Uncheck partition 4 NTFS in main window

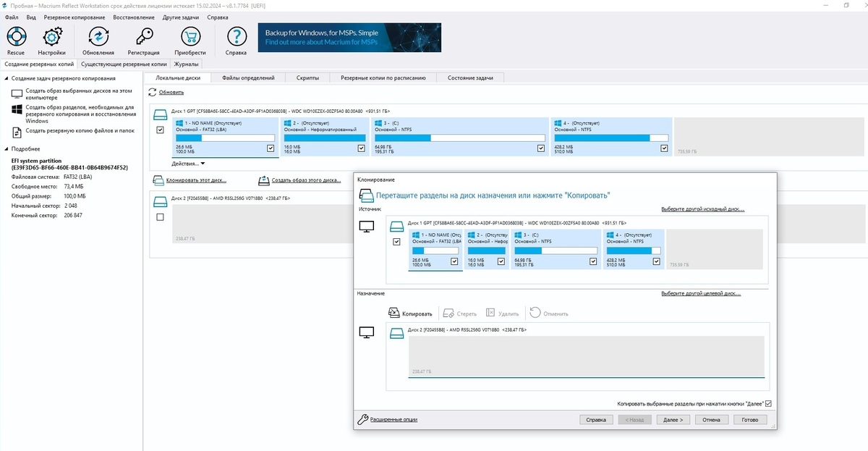664,148
